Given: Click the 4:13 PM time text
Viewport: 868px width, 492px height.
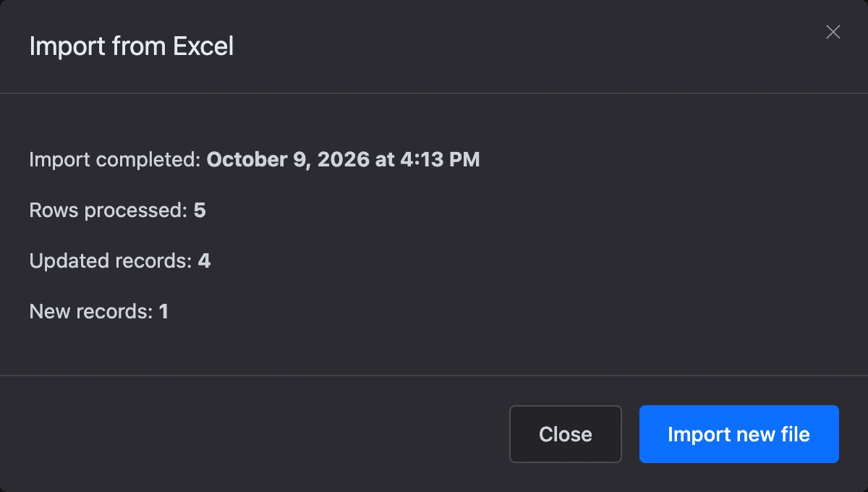Looking at the screenshot, I should click(x=439, y=159).
